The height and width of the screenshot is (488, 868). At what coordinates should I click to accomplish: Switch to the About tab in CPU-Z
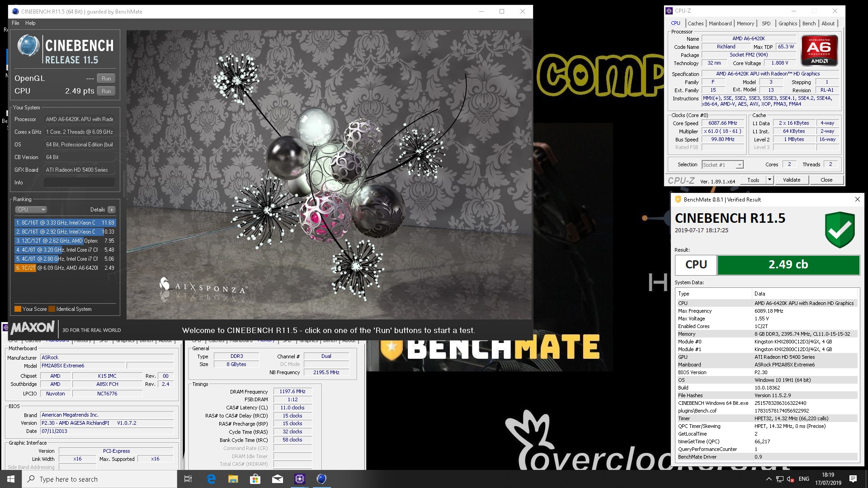tap(828, 23)
